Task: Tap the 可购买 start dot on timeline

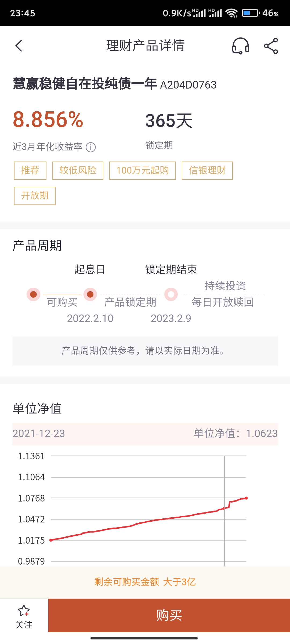Action: point(34,294)
